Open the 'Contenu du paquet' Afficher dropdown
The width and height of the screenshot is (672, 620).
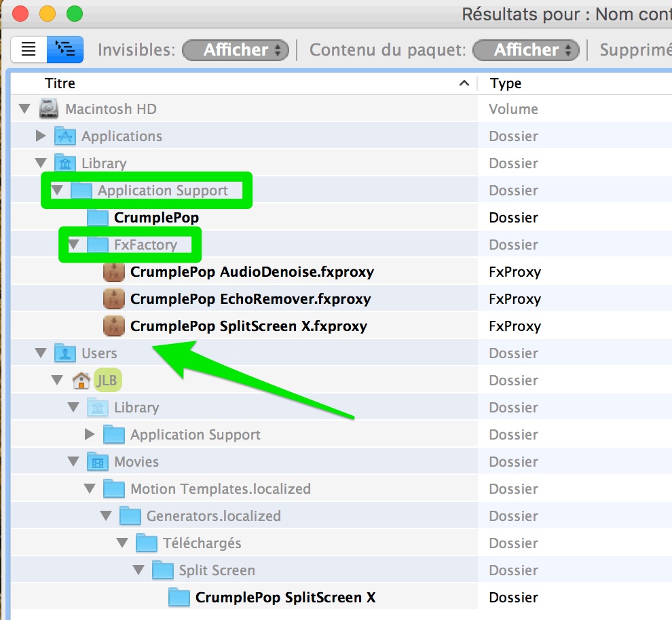click(526, 50)
